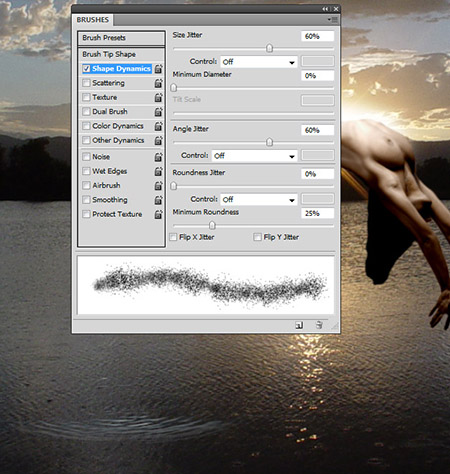Screen dimensions: 450x474
Task: Open the Roundness Jitter Control dropdown
Action: [x=259, y=199]
